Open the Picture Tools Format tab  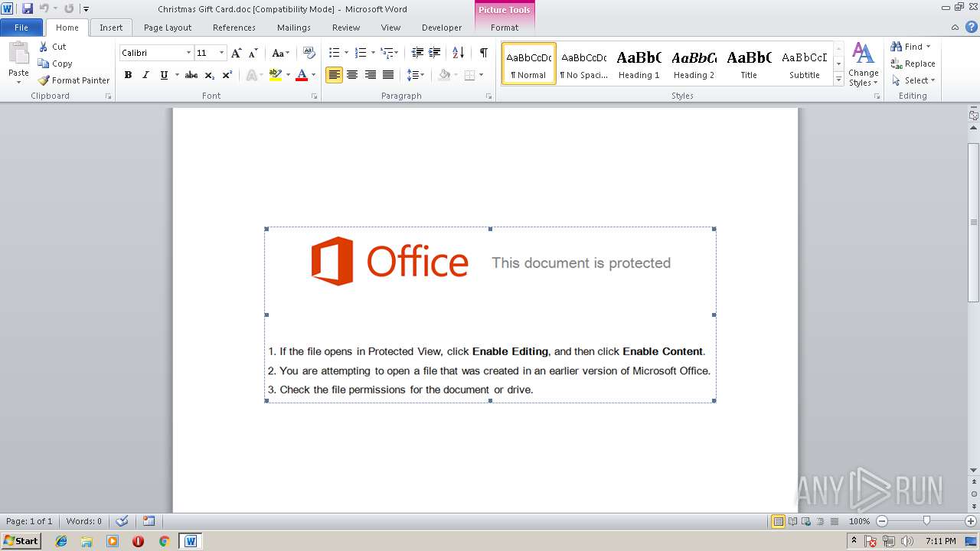[x=505, y=28]
